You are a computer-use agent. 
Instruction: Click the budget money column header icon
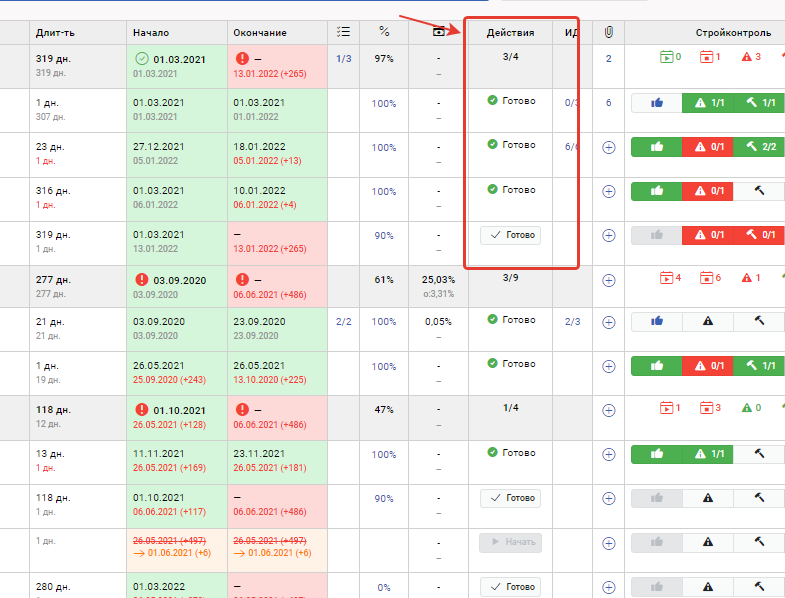438,32
